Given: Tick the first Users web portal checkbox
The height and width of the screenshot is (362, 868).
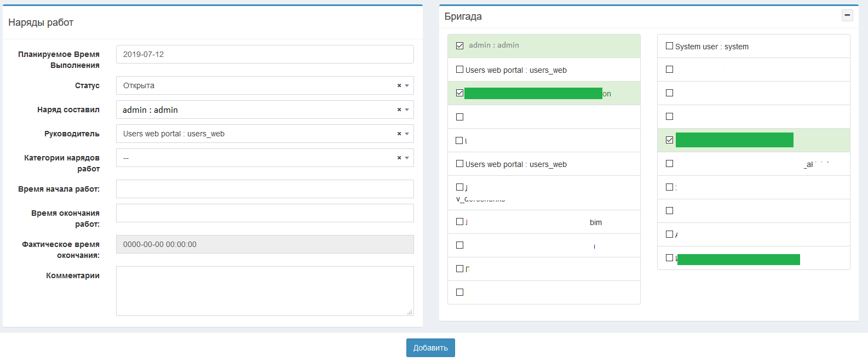Looking at the screenshot, I should [x=460, y=70].
